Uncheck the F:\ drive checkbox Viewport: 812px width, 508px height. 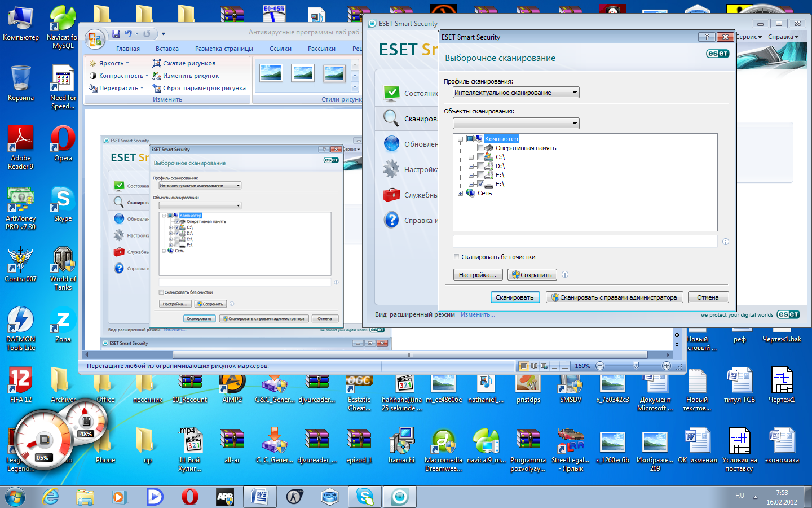(480, 184)
